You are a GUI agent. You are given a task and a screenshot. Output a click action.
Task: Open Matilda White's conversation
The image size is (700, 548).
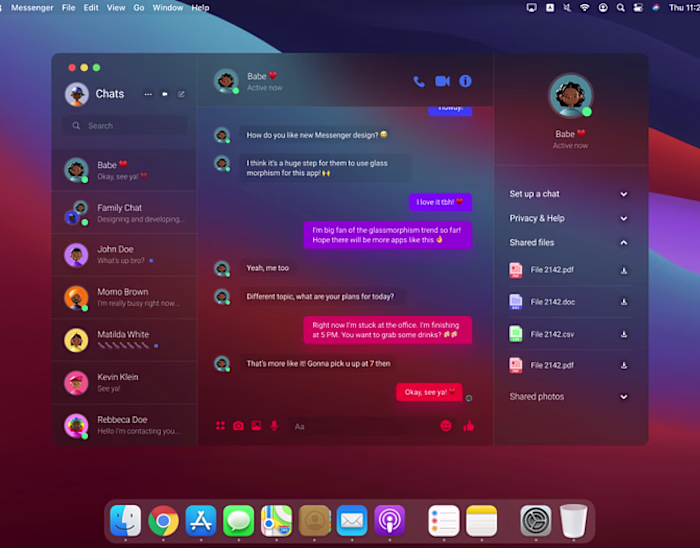click(x=125, y=340)
